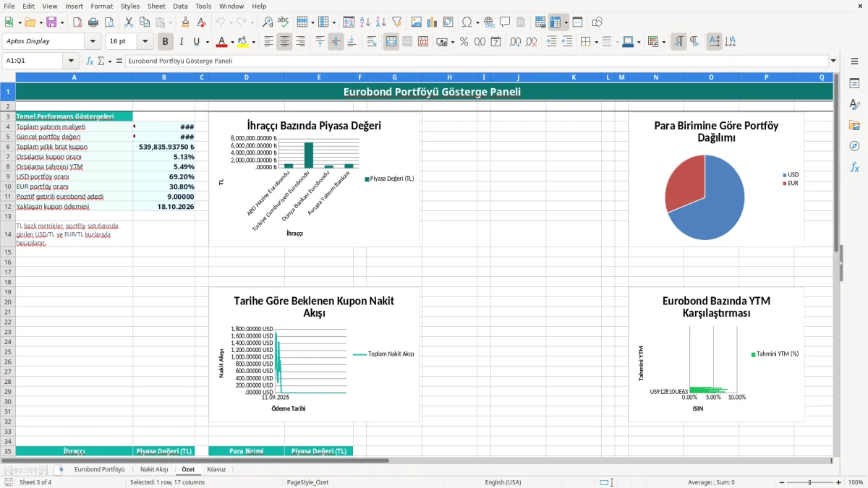Open Print Preview from the toolbar
The image size is (868, 488).
(109, 22)
